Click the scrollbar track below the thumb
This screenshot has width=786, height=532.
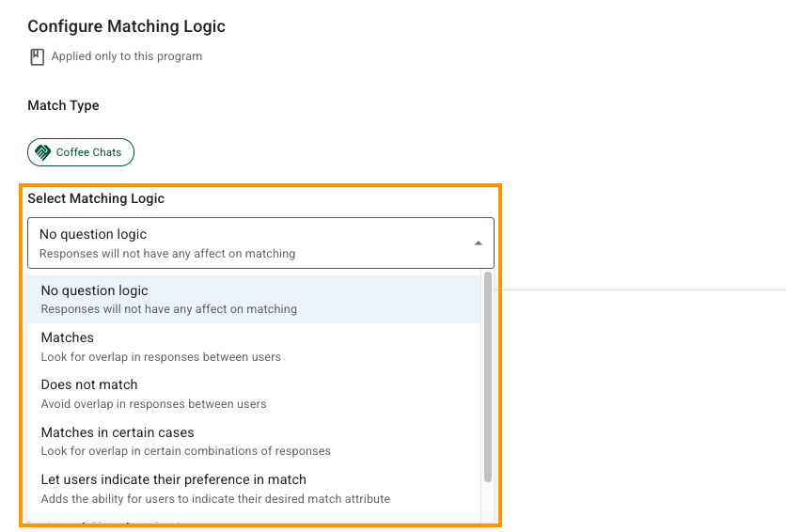(x=488, y=503)
